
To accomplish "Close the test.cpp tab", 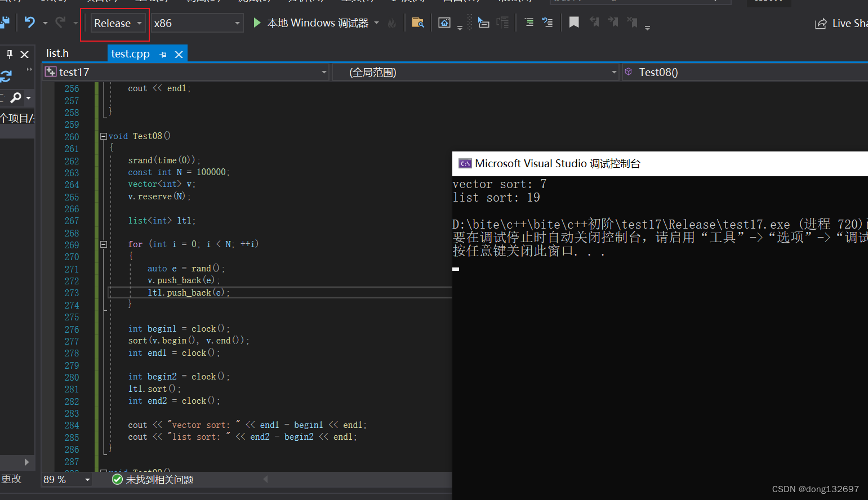I will tap(179, 55).
